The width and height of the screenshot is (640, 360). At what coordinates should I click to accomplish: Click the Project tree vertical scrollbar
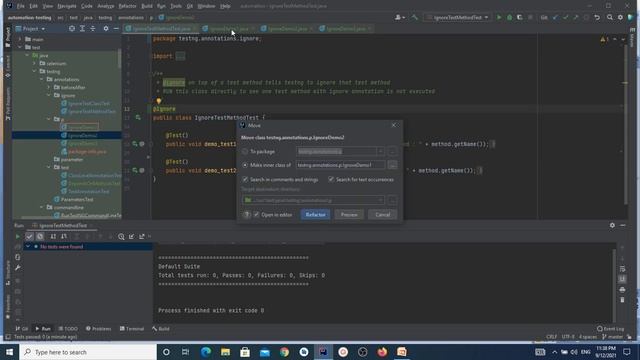point(119,59)
